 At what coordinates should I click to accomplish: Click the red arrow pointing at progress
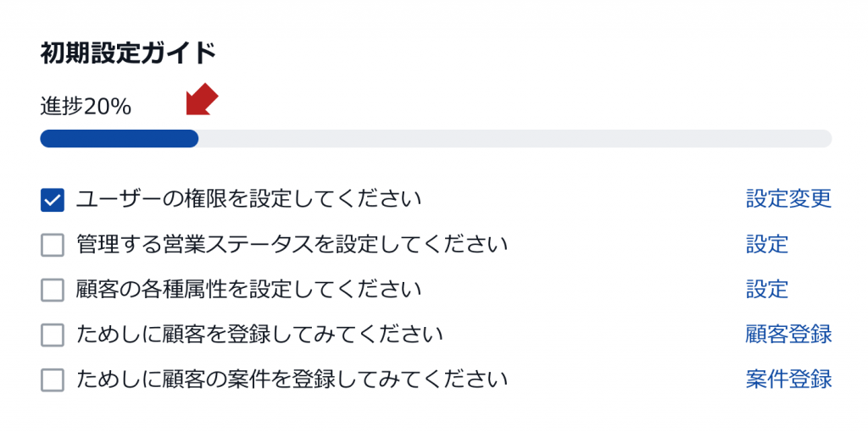202,99
